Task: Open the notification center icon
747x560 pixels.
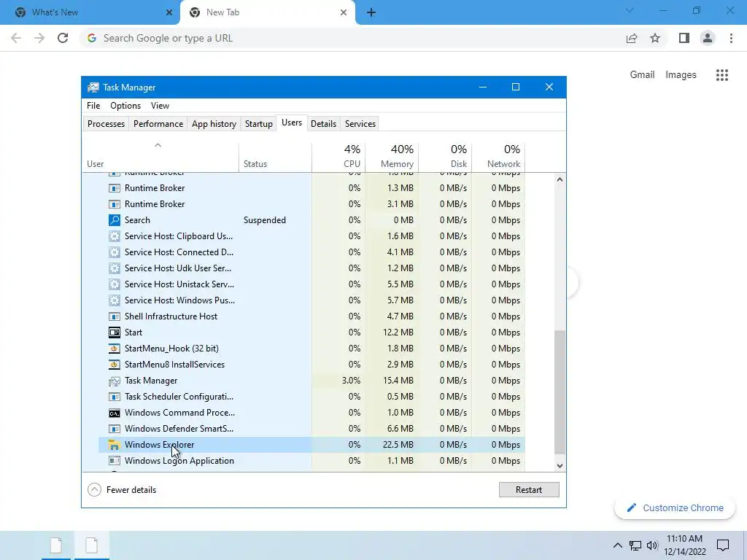Action: [723, 545]
